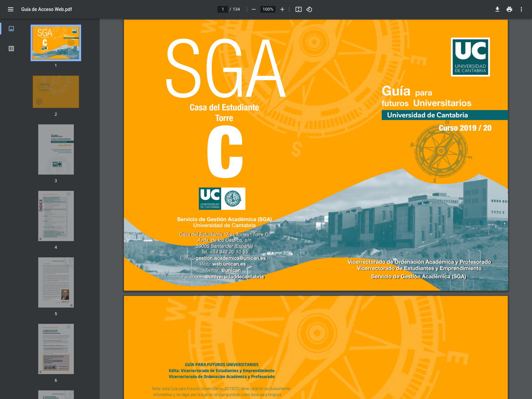
Task: Click the large SGA title text
Action: [x=225, y=68]
